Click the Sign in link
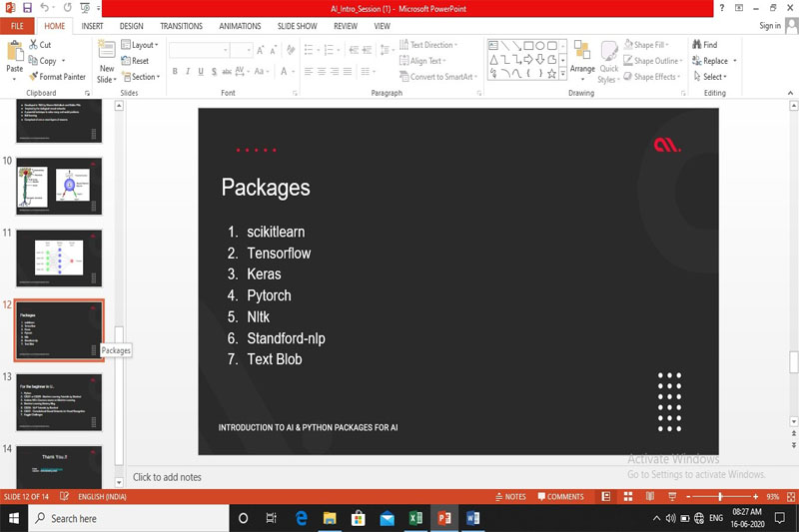The width and height of the screenshot is (799, 532). tap(770, 26)
